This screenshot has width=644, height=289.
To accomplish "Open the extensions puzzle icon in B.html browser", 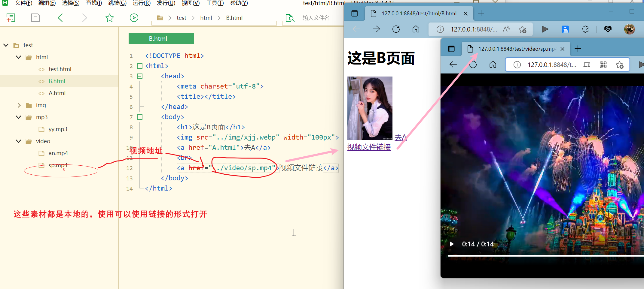I will (x=585, y=29).
